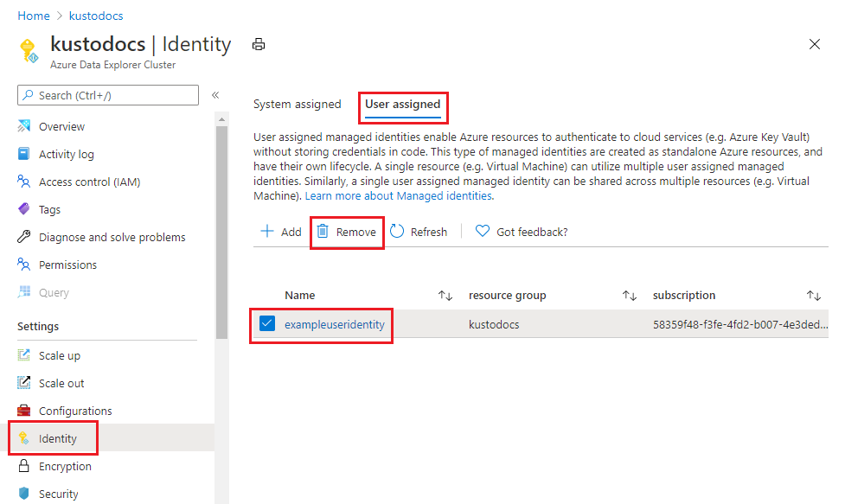
Task: Click the resource group column header
Action: click(507, 295)
